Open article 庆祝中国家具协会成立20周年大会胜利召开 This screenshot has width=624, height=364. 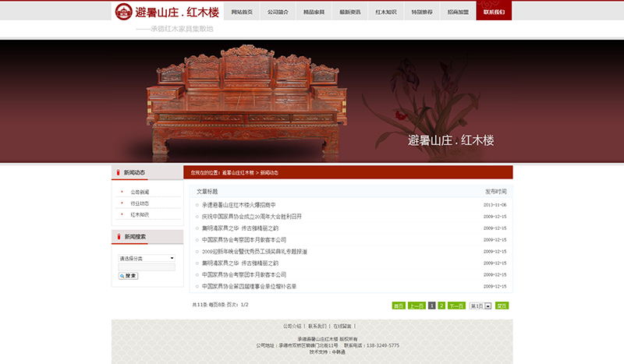tap(252, 217)
